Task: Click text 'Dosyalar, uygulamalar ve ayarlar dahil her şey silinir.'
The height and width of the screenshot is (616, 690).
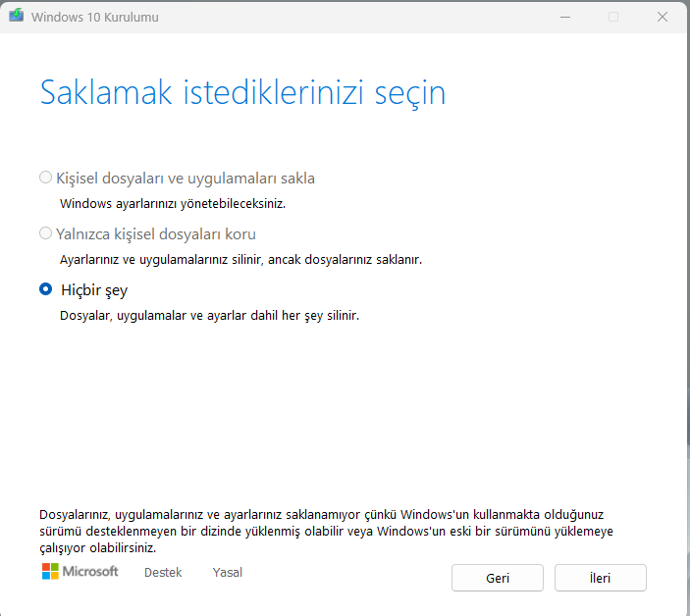Action: pos(209,316)
